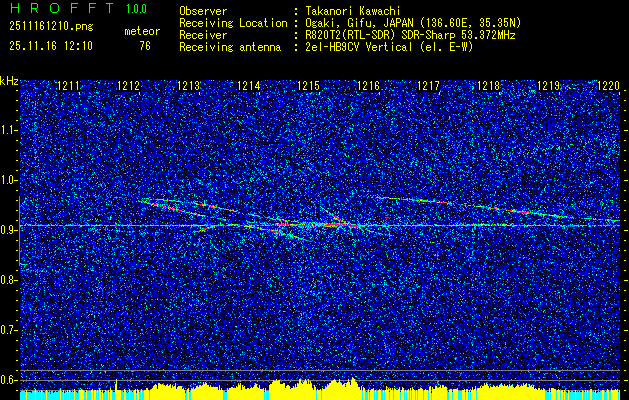Click the 0.9 kHz axis label

click(9, 230)
